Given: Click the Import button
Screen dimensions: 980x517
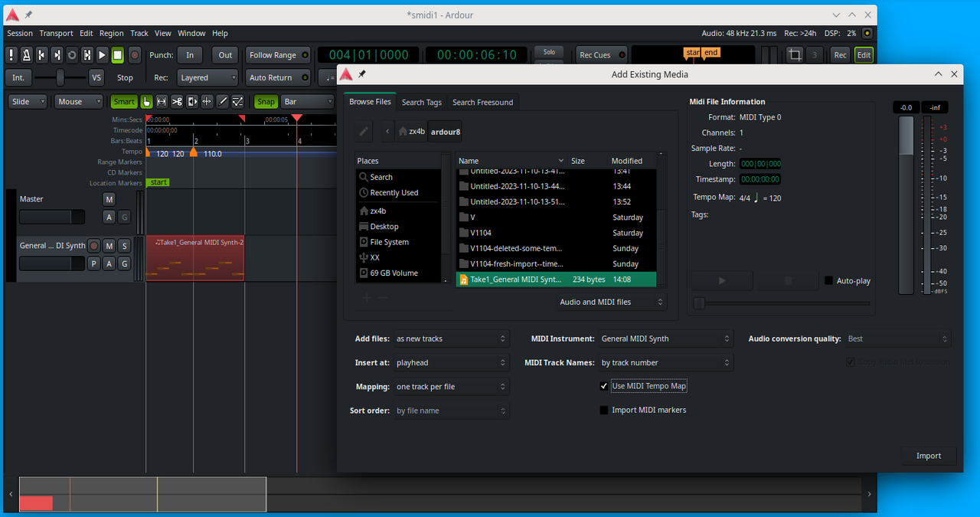Looking at the screenshot, I should coord(928,456).
